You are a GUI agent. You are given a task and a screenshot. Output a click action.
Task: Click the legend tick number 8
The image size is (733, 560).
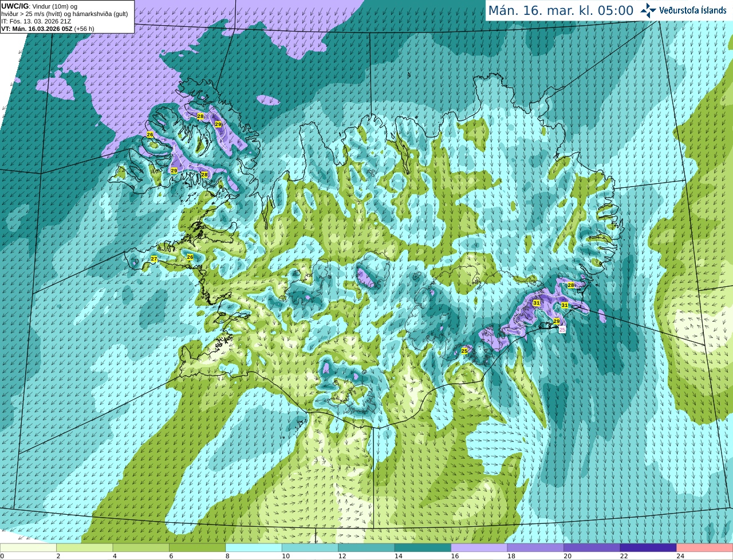click(227, 556)
